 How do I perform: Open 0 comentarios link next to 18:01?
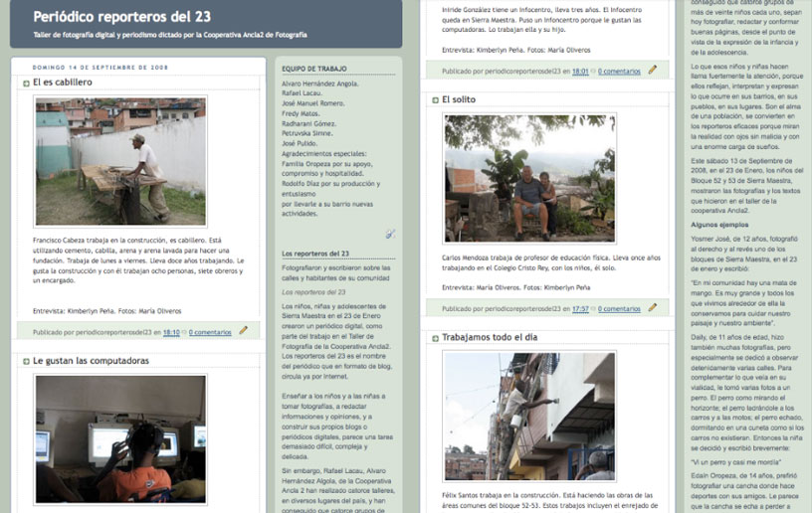[x=619, y=72]
